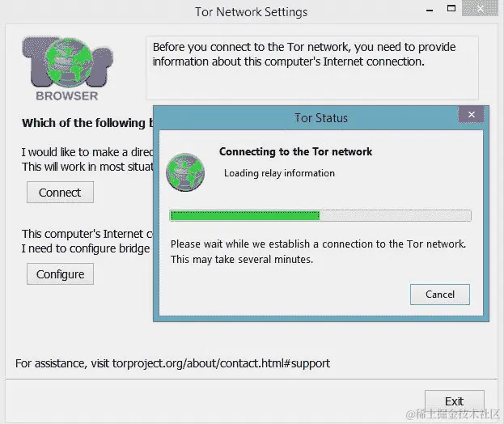The image size is (504, 424).
Task: Click the torproject.org support address text
Action: coord(221,363)
